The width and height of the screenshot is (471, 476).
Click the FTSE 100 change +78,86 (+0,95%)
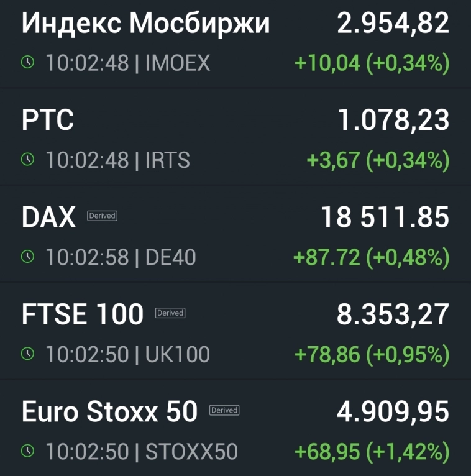tap(372, 354)
